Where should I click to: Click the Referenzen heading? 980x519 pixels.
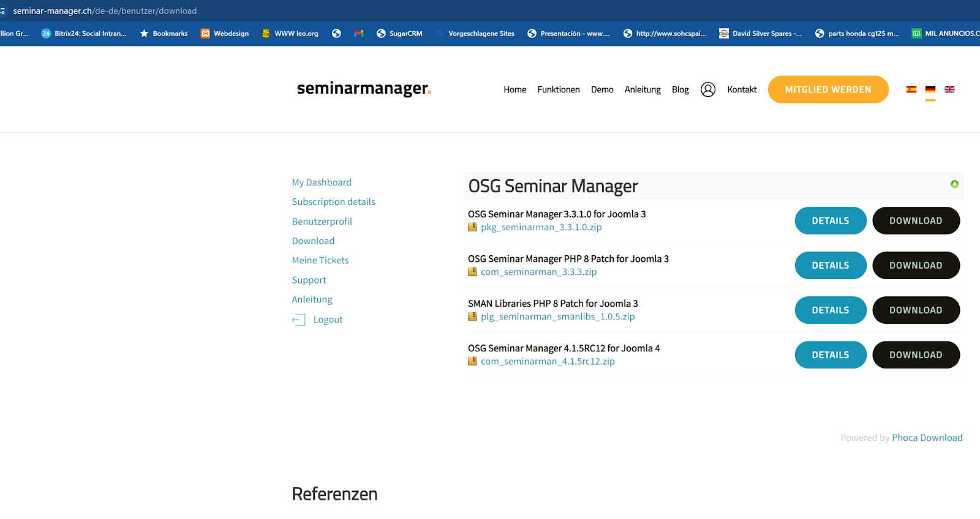334,494
